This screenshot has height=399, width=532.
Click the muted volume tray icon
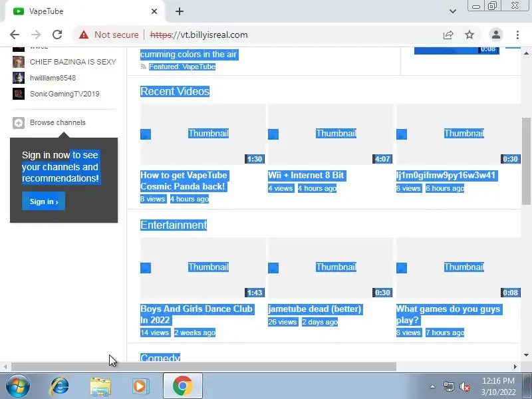[x=464, y=386]
